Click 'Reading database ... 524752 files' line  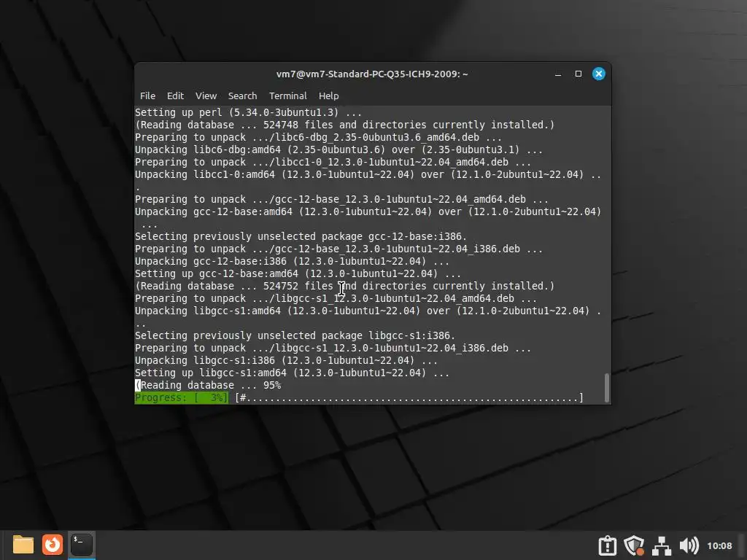344,286
